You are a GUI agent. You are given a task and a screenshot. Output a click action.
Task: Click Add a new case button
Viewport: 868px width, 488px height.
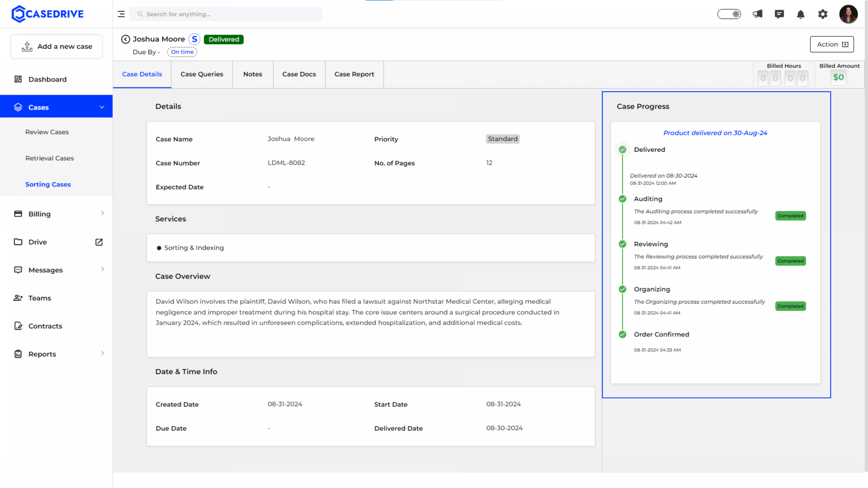[x=57, y=46]
